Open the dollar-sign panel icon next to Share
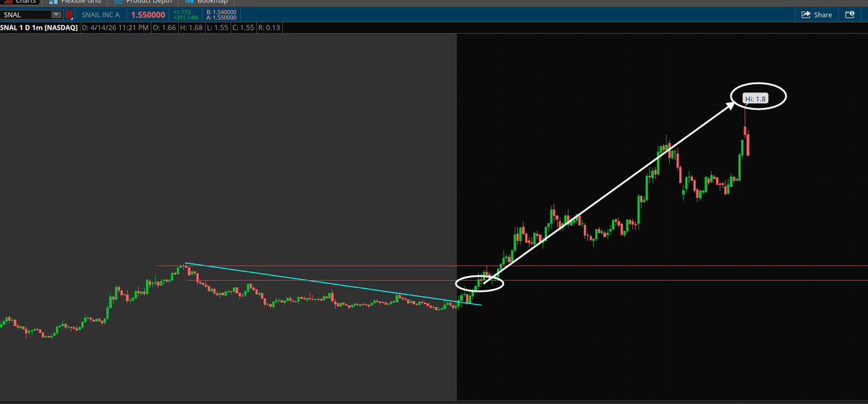This screenshot has height=404, width=868. [850, 14]
